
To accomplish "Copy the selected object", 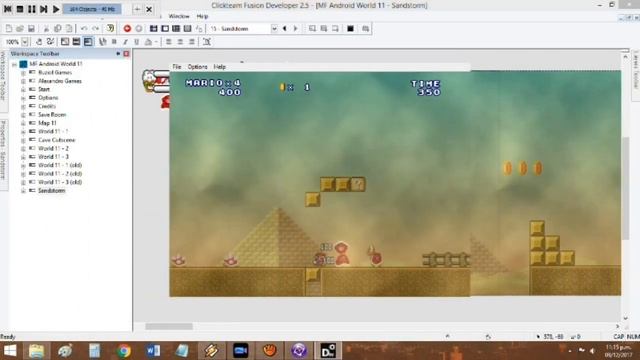I will 58,29.
